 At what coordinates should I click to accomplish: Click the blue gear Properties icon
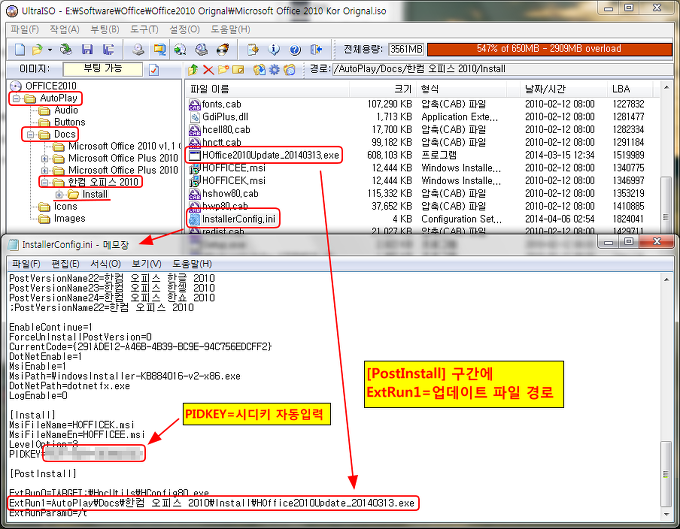pos(274,69)
